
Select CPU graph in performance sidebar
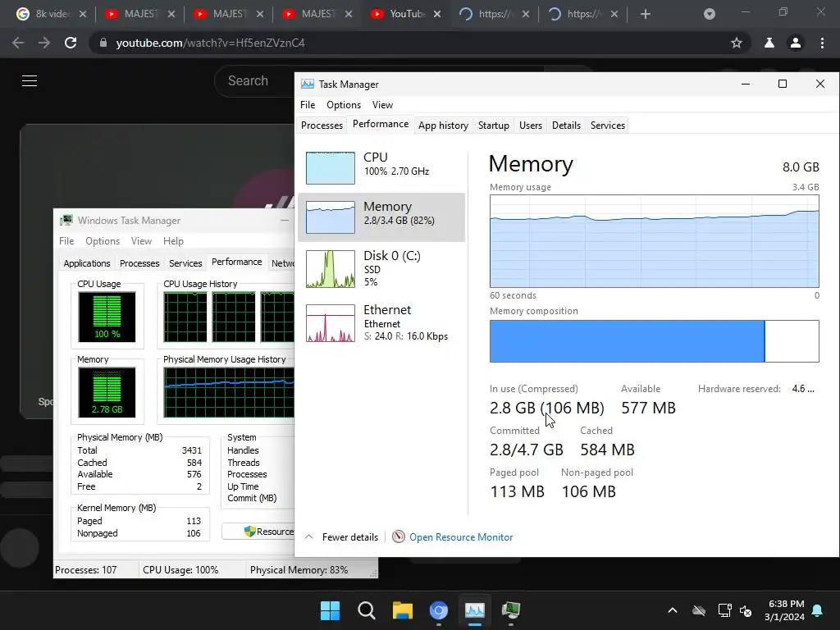(330, 167)
